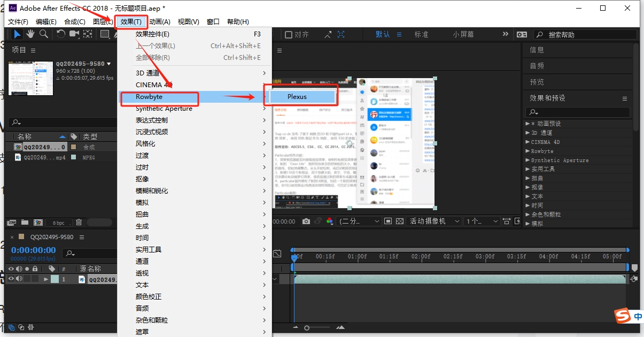Click the 8 bpc color depth button
This screenshot has width=644, height=337.
click(x=59, y=223)
